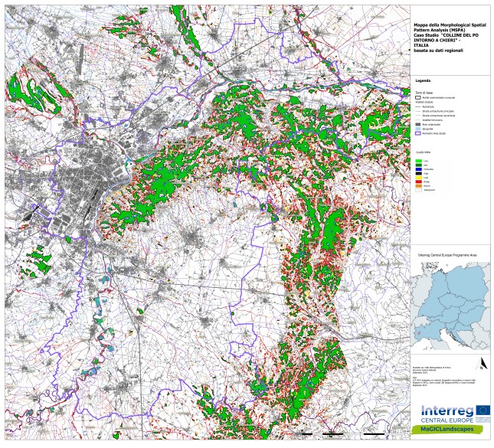
Task: Click the 'Viabilità ferroviaria' legend label
Action: (432, 120)
